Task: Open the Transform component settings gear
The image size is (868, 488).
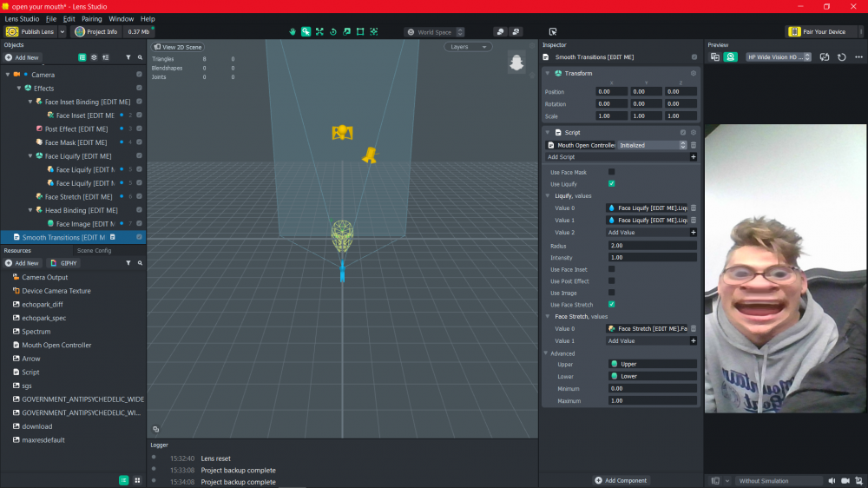Action: [x=693, y=74]
